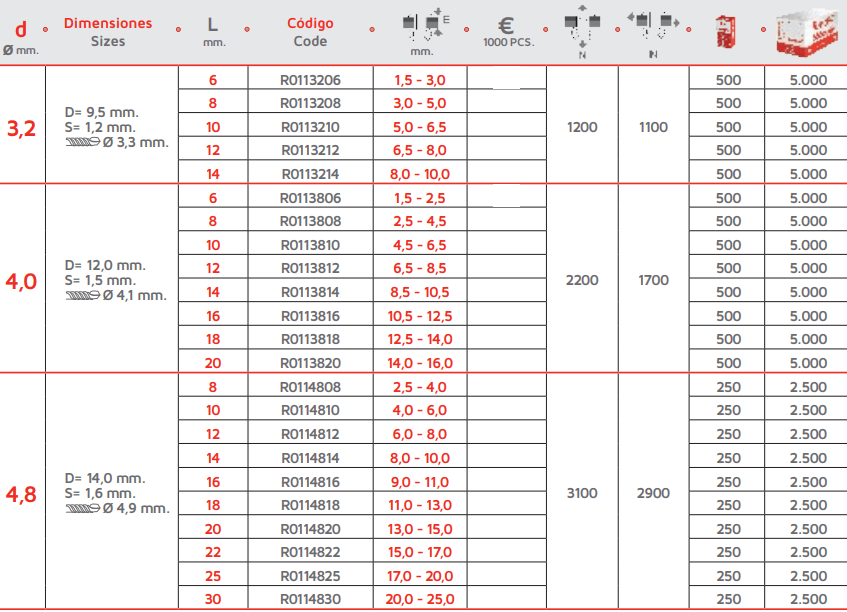Click grip range 9,0 - 11,0
The width and height of the screenshot is (847, 612).
(x=420, y=481)
